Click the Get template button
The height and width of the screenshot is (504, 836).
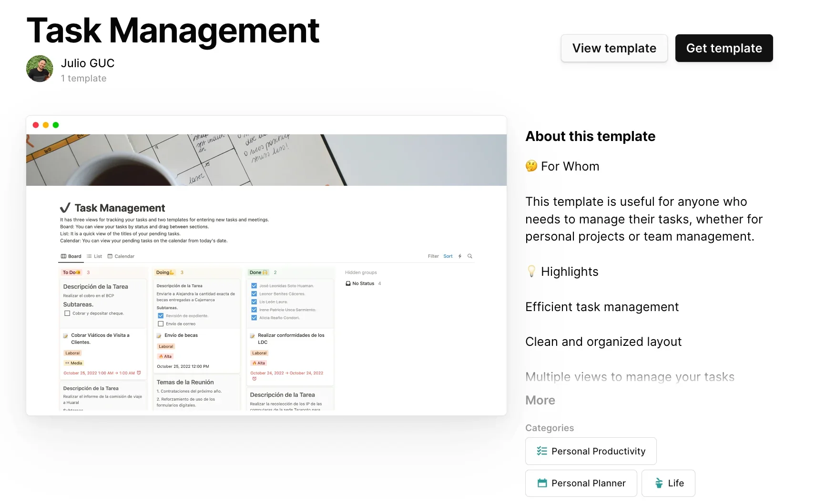pos(724,48)
